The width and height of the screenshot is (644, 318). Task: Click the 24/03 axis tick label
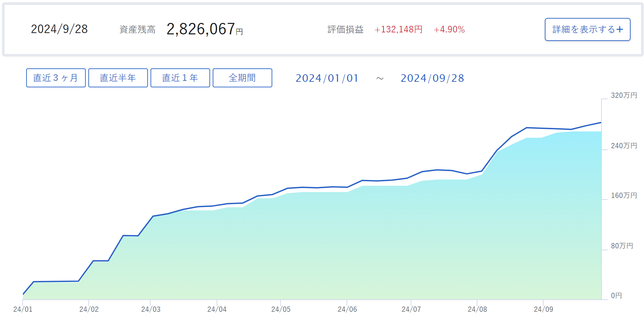tap(151, 309)
